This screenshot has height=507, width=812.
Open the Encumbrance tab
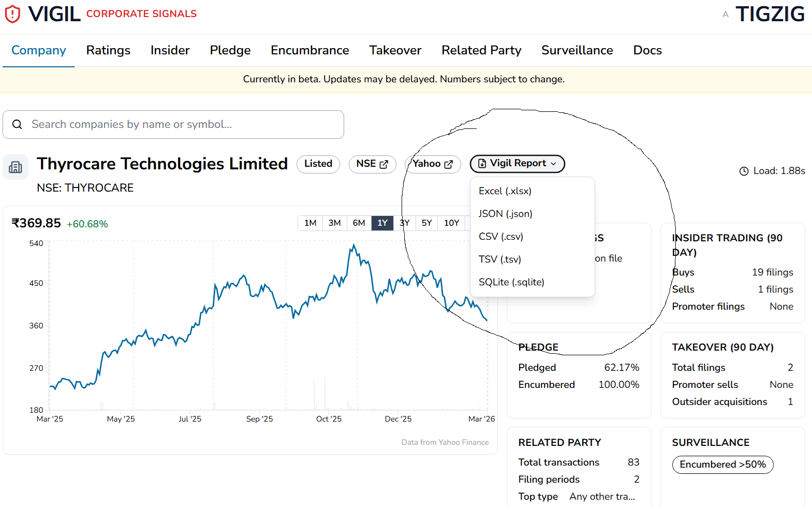(x=310, y=50)
